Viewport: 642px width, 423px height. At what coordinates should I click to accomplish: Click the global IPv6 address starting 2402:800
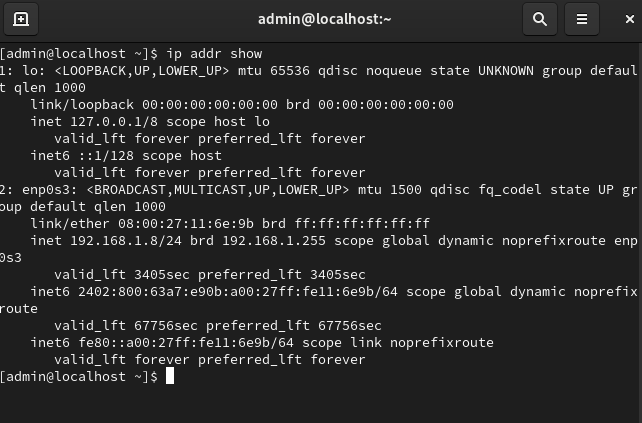pos(238,292)
